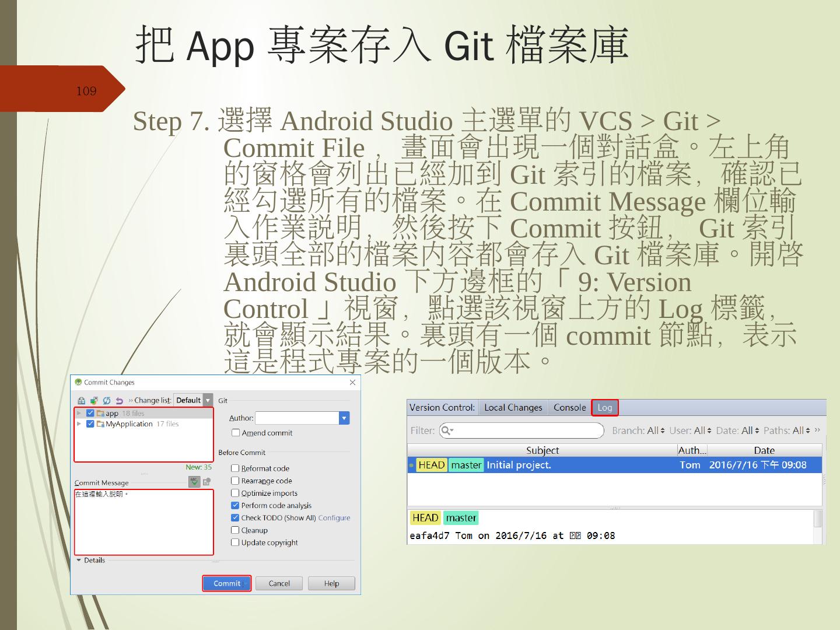Click the app folder icon in change list

pos(100,413)
